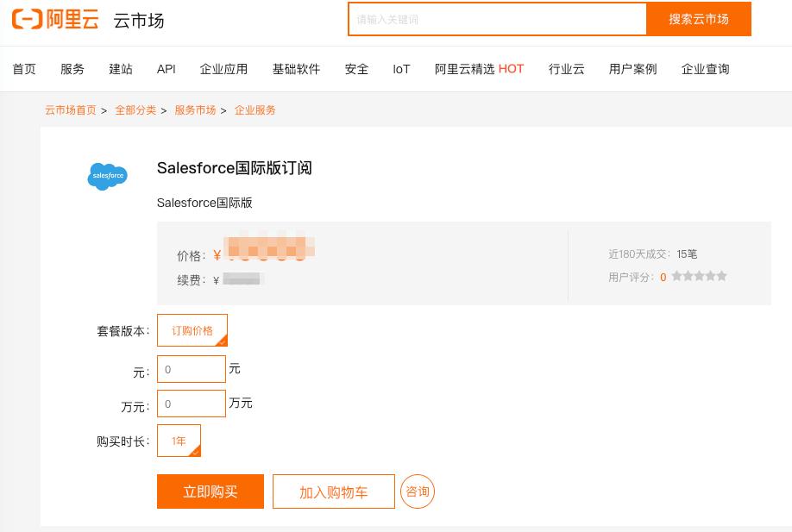Click the first user rating star

(679, 276)
